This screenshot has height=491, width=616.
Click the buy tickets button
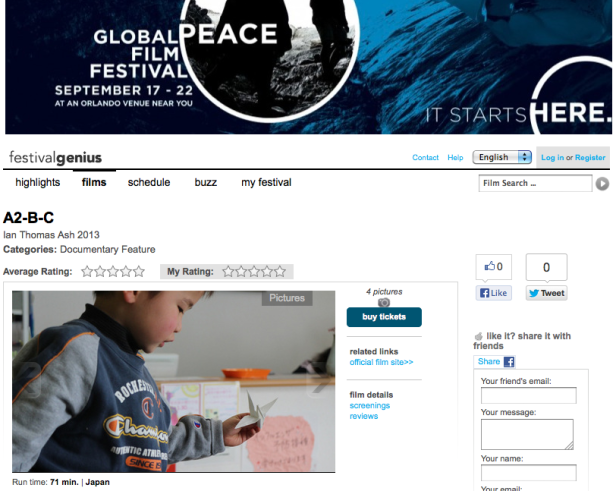tap(384, 317)
